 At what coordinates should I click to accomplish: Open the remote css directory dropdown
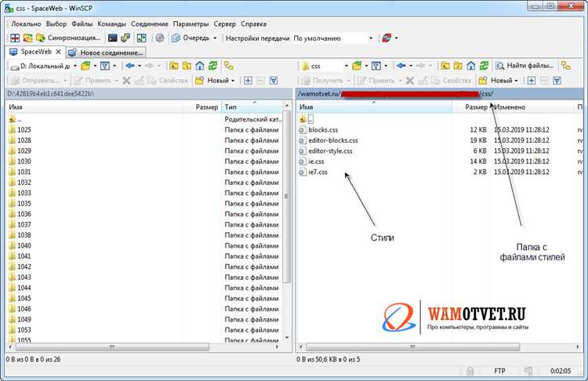click(344, 66)
